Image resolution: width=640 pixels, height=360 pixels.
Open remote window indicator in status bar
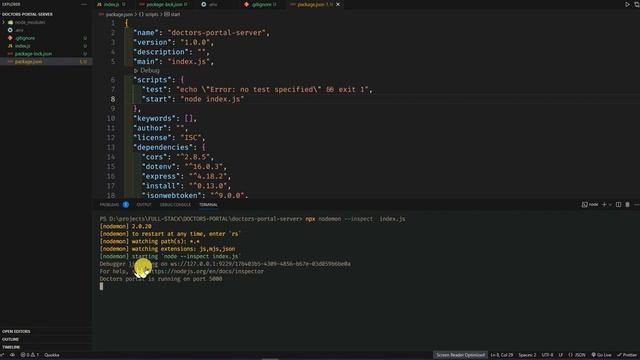click(2, 355)
